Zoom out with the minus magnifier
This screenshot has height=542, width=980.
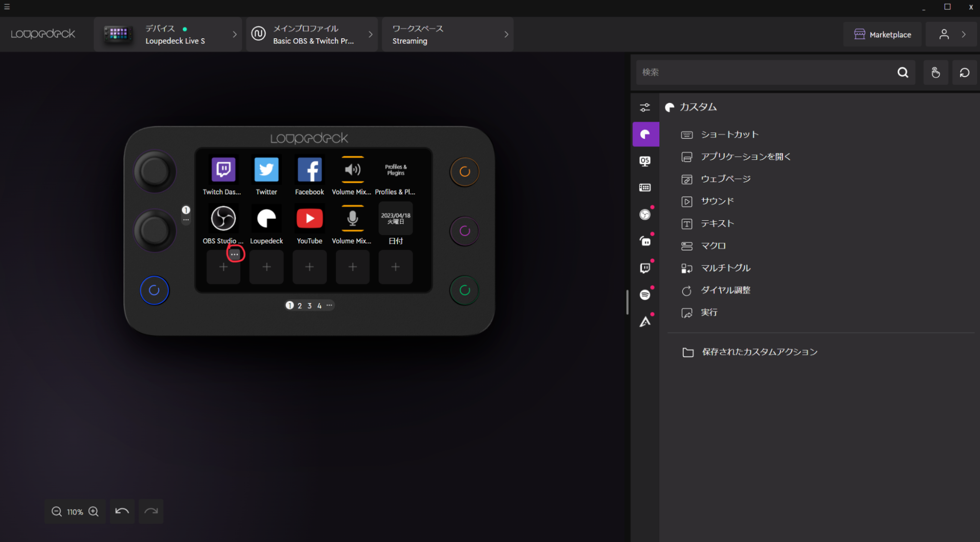57,512
